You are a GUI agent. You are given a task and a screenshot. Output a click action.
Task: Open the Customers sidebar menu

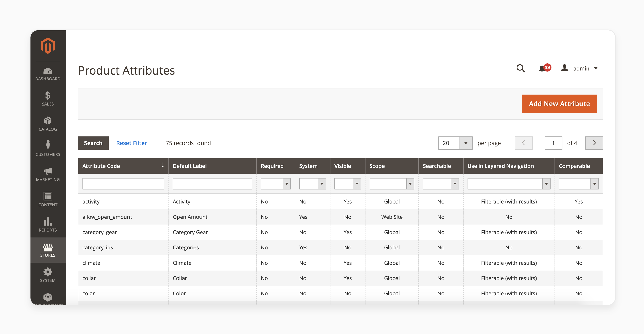point(48,149)
